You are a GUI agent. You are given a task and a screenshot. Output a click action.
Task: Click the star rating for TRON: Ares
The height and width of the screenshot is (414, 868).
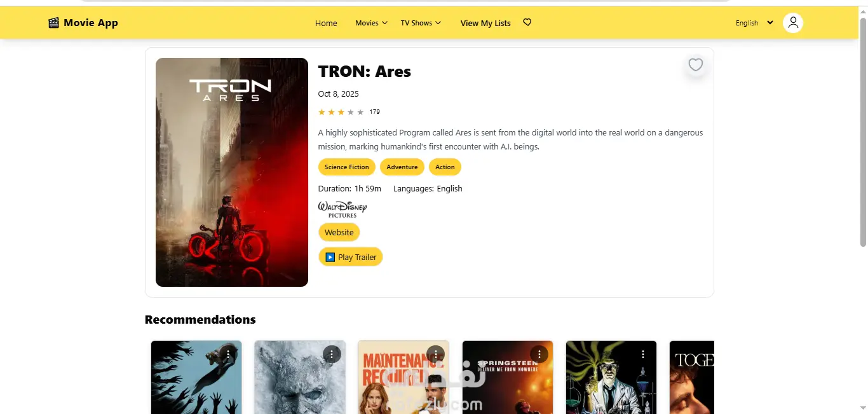click(x=341, y=112)
